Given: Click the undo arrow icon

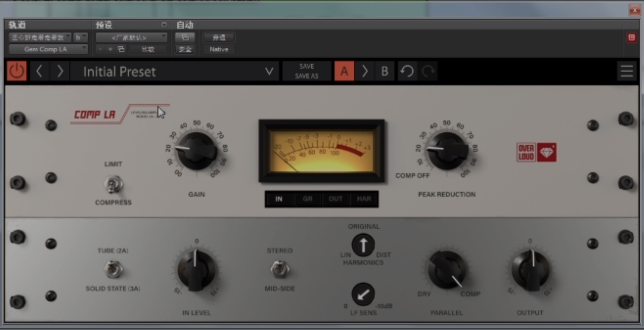Looking at the screenshot, I should [x=407, y=71].
